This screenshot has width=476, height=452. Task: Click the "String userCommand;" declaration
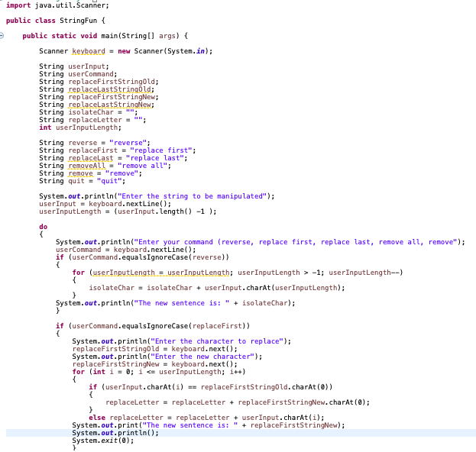[78, 74]
